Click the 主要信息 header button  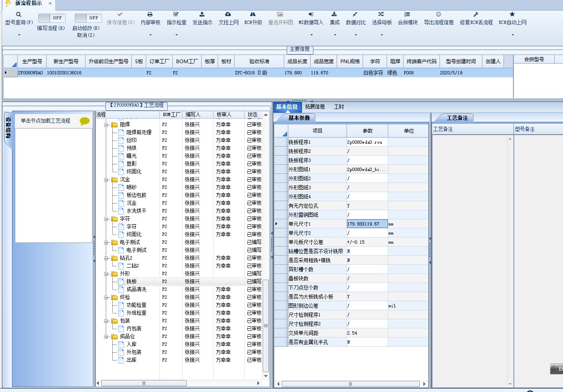(x=299, y=49)
